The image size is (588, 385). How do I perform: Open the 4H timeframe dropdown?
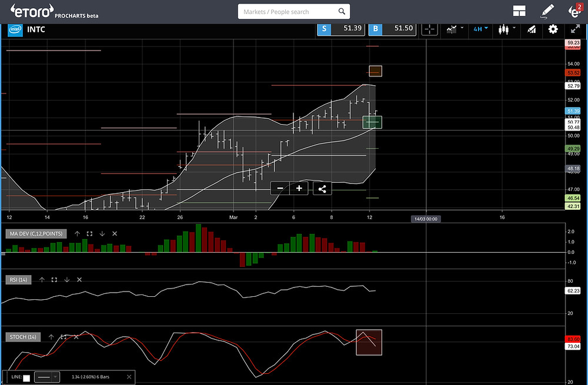coord(480,29)
